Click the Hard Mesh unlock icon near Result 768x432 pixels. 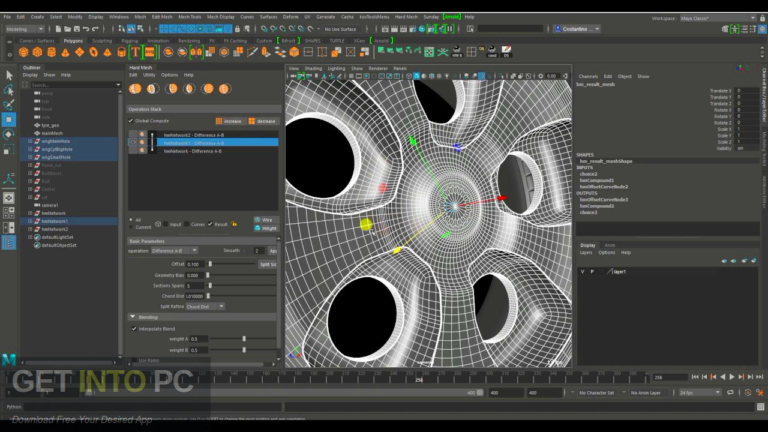pyautogui.click(x=234, y=224)
